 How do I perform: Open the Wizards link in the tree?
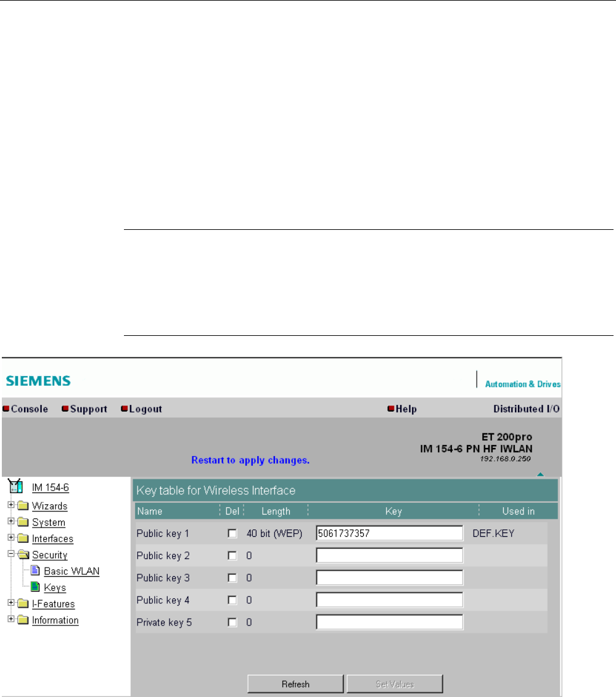coord(49,507)
